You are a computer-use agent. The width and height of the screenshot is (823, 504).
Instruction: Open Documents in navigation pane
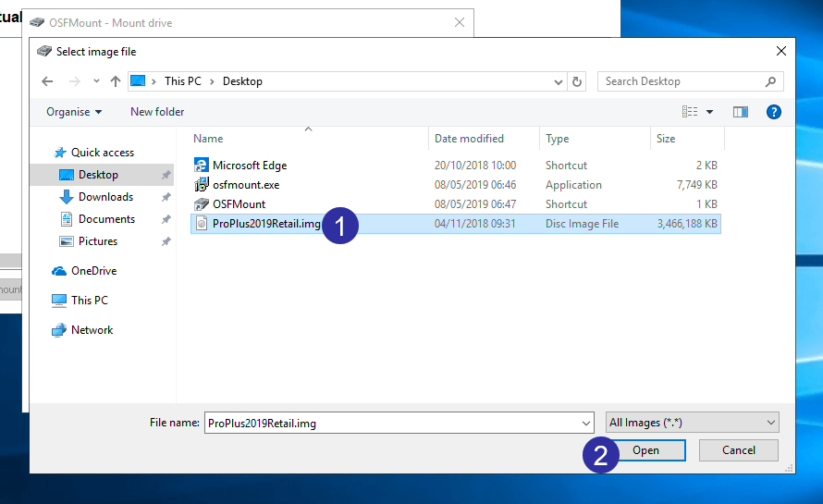coord(106,219)
